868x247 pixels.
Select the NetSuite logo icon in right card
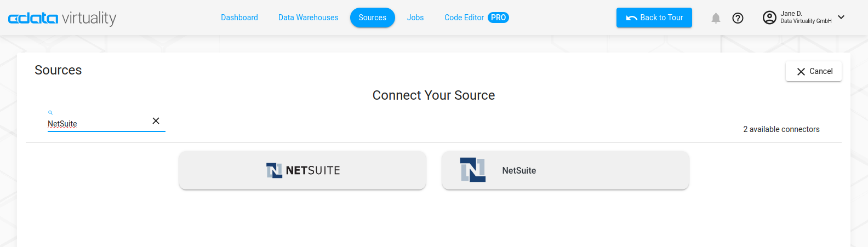472,170
